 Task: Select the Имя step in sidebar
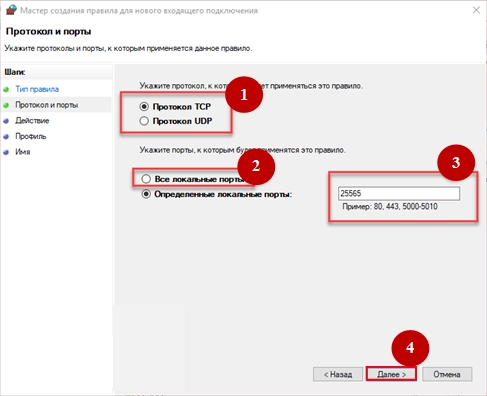(x=23, y=152)
